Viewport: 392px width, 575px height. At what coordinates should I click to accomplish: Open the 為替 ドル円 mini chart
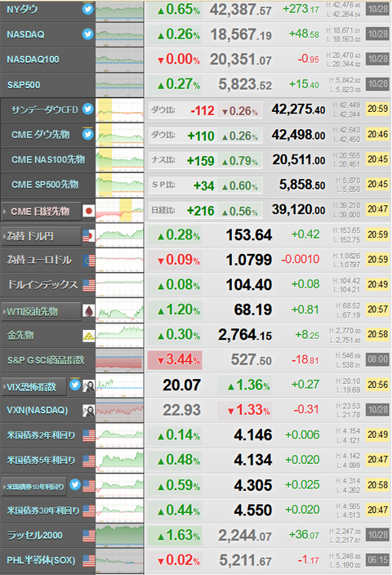119,235
